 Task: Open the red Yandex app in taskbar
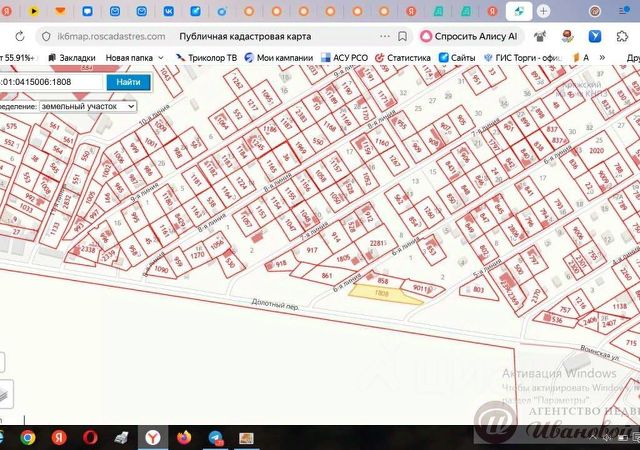[x=59, y=438]
